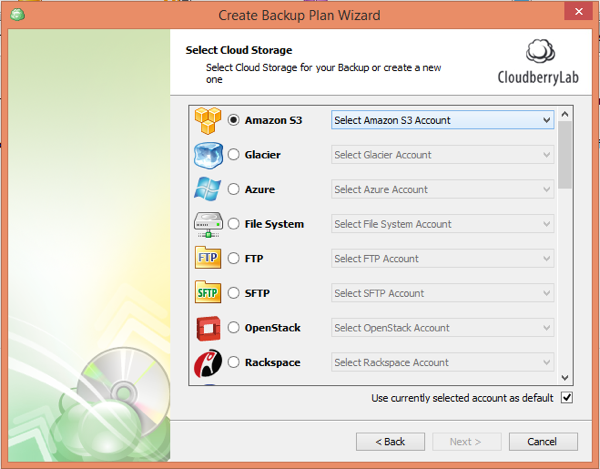This screenshot has height=469, width=600.
Task: Click the Azure label text
Action: [x=260, y=189]
